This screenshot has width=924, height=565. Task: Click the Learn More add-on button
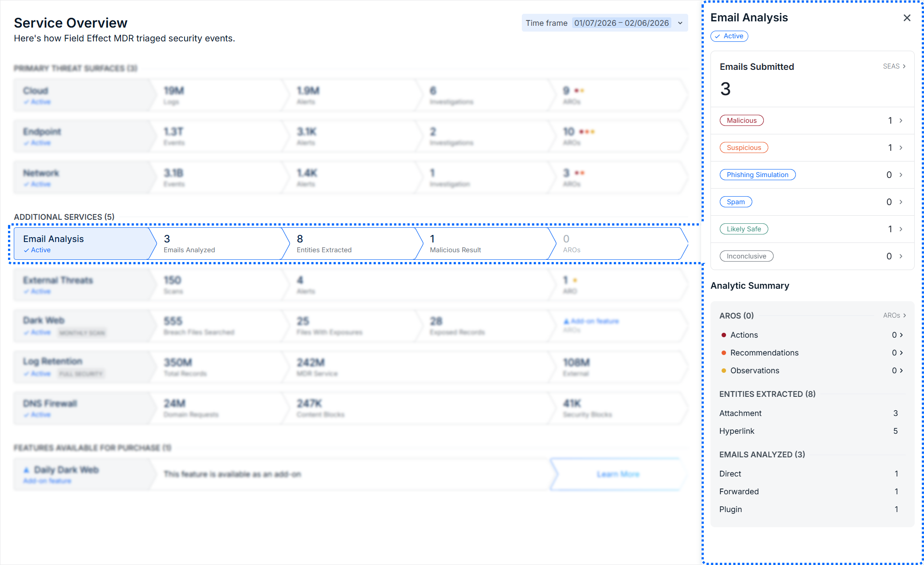tap(617, 474)
